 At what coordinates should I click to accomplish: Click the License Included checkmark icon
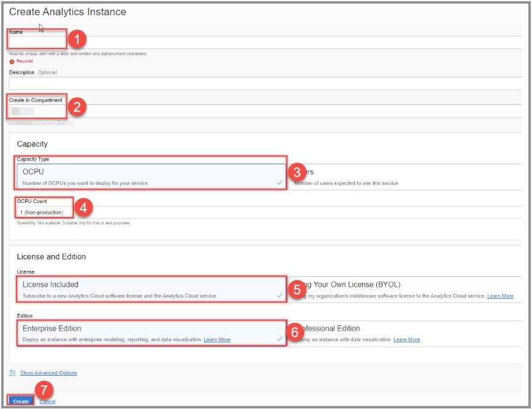click(x=280, y=295)
